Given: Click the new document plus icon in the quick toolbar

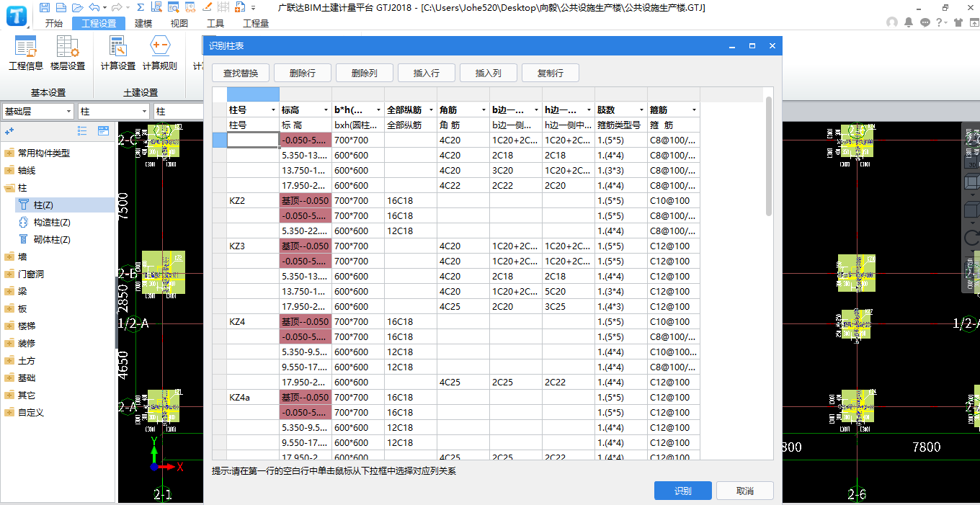Looking at the screenshot, I should (x=241, y=7).
